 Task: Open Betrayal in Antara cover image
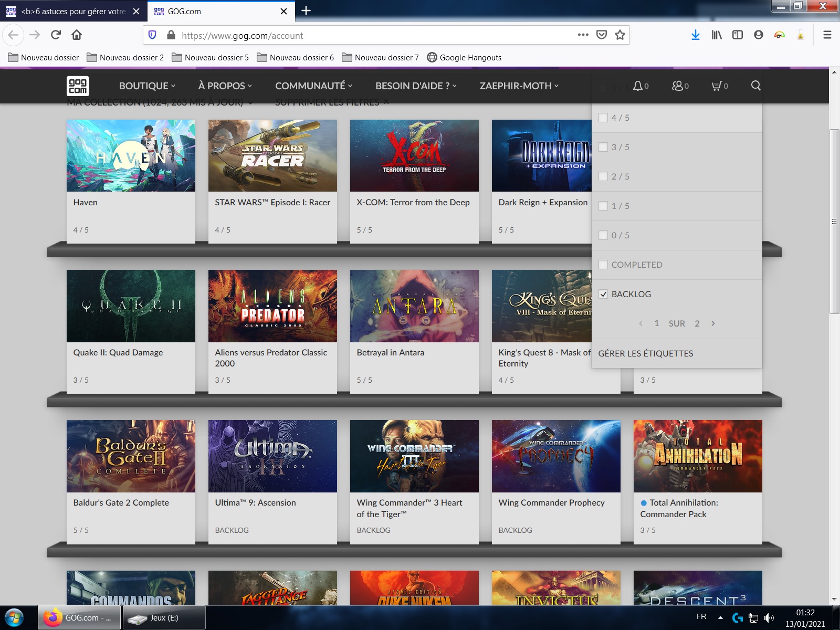(414, 306)
